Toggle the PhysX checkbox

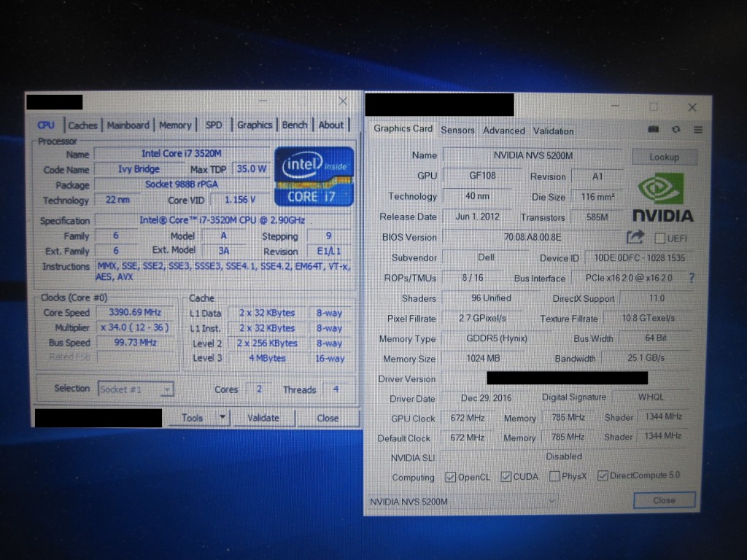point(554,475)
